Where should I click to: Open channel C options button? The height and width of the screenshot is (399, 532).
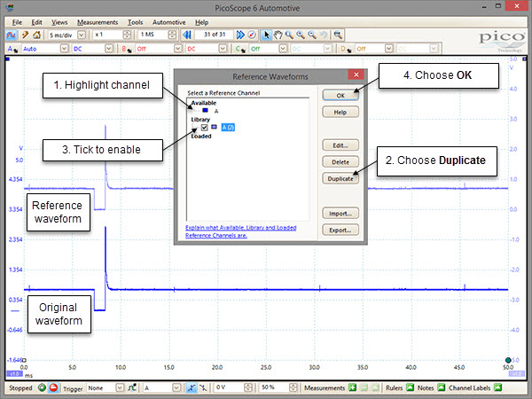240,49
